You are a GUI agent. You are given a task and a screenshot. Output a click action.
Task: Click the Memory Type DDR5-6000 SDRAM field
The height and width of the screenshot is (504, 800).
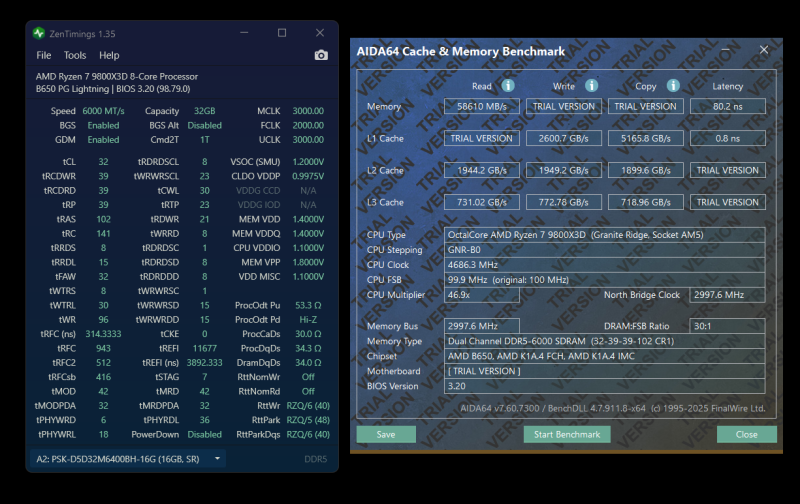tap(605, 341)
